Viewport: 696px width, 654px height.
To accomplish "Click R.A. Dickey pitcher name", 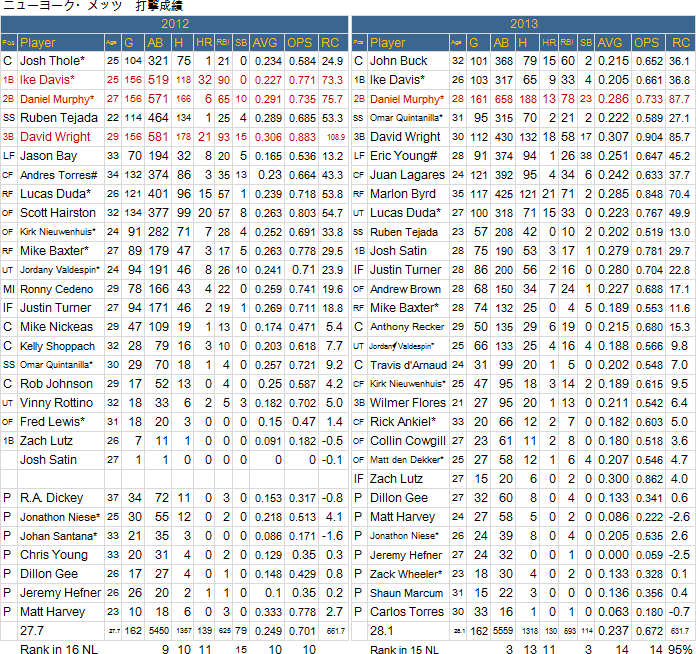I will (x=51, y=498).
